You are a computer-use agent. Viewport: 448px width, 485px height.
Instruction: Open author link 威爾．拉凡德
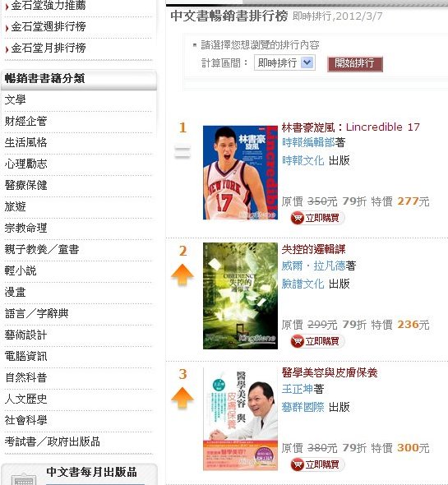click(x=313, y=266)
